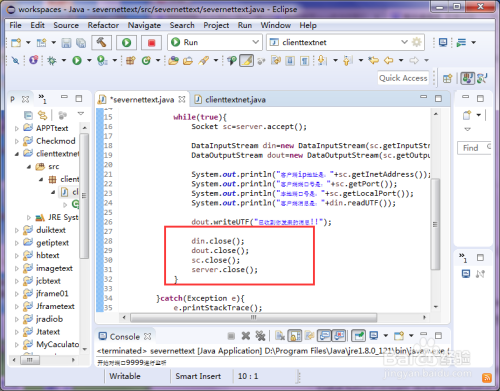Click Display Selected Console icon
Image resolution: width=500 pixels, height=391 pixels.
(374, 336)
